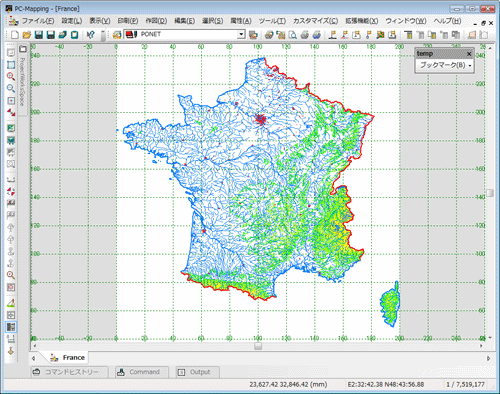Open the 表示(V) menu
This screenshot has width=500, height=394.
tap(100, 21)
